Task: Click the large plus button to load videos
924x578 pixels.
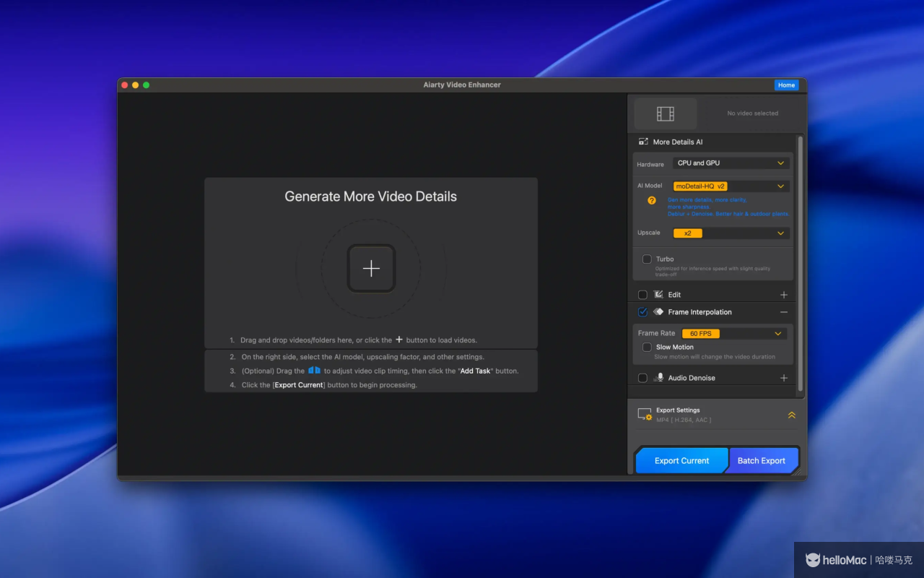Action: coord(371,268)
